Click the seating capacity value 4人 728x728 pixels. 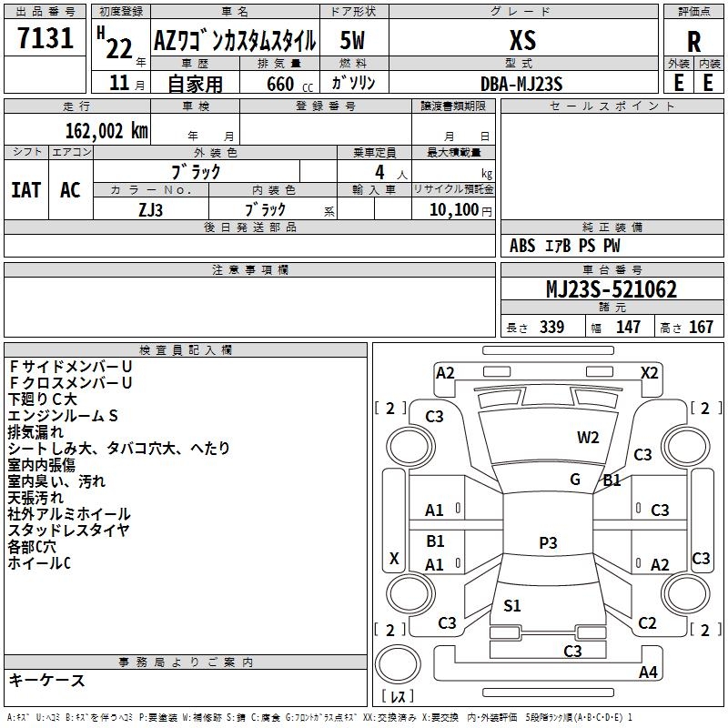pos(390,173)
